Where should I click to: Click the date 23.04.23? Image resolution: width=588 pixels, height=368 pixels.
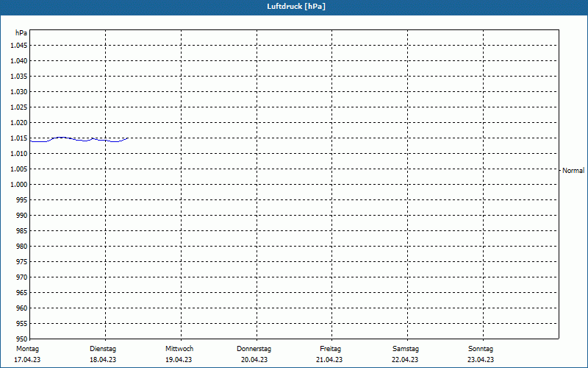tap(481, 360)
